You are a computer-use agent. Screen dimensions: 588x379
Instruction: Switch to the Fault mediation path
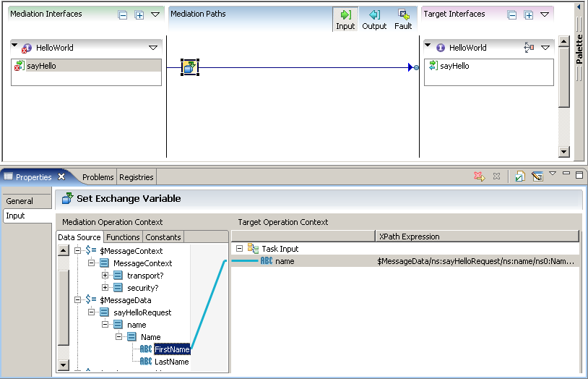point(403,20)
